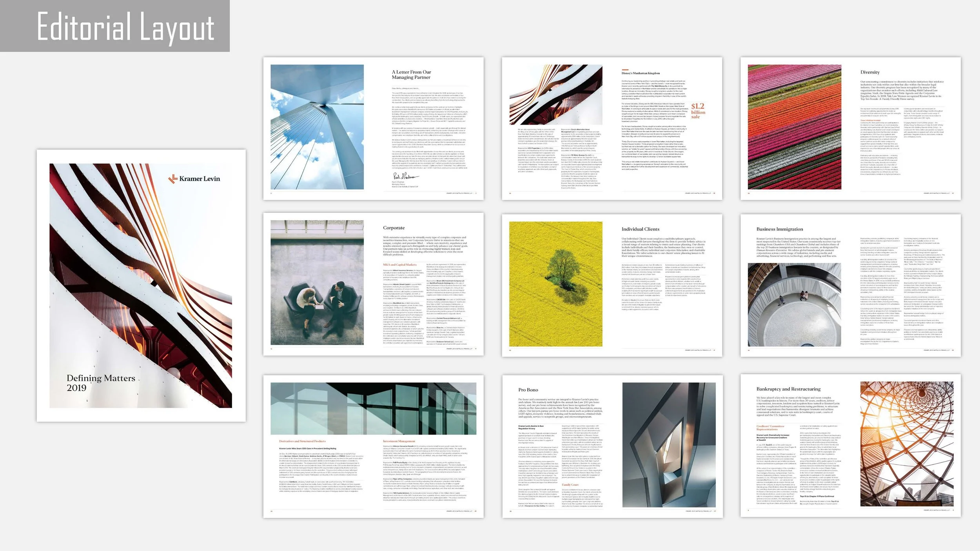Click the M&A and Capital Markets heading
The image size is (980, 551).
399,265
